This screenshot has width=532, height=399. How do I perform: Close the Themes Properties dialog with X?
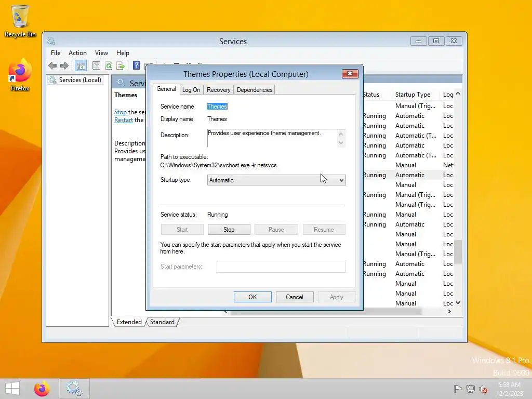point(350,74)
